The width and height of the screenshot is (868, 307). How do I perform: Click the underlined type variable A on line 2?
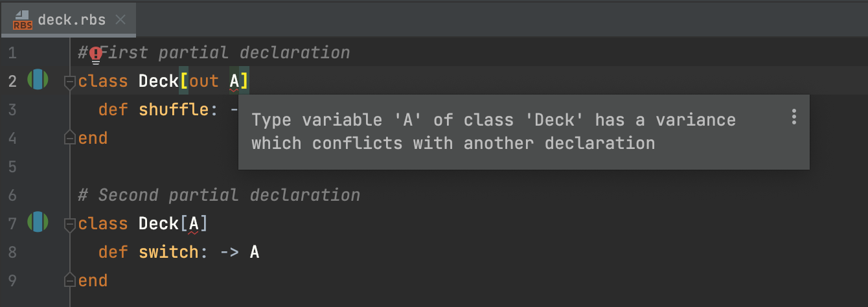point(234,82)
